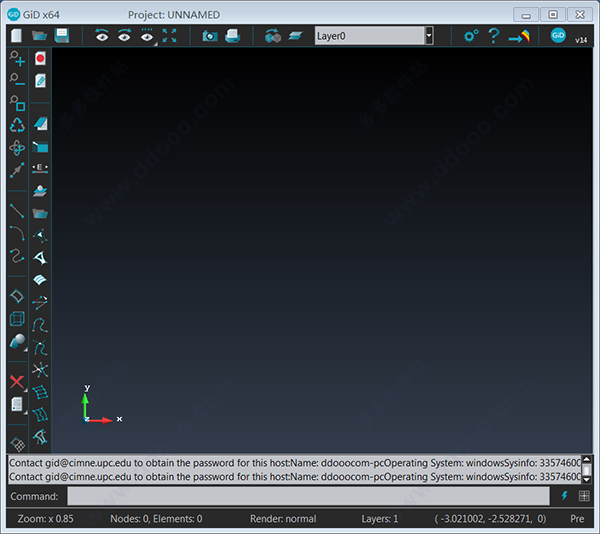
Task: Select the diagonal arrow pan tool
Action: pyautogui.click(x=17, y=170)
